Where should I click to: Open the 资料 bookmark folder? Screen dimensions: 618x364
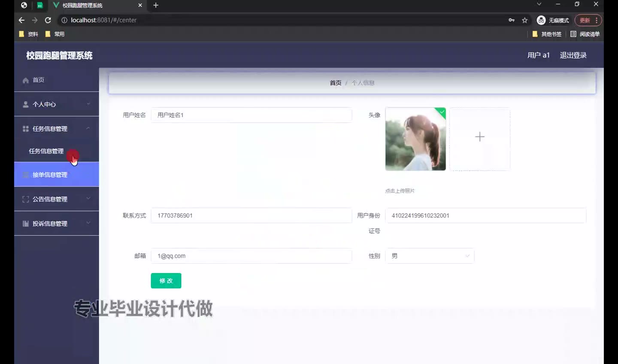pos(28,34)
